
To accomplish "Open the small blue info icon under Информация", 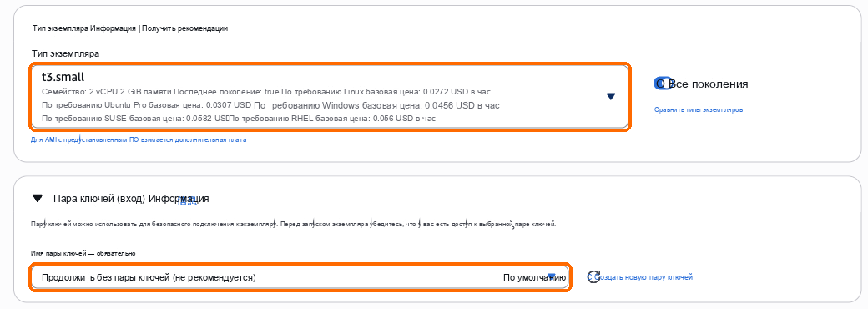I will tap(187, 202).
